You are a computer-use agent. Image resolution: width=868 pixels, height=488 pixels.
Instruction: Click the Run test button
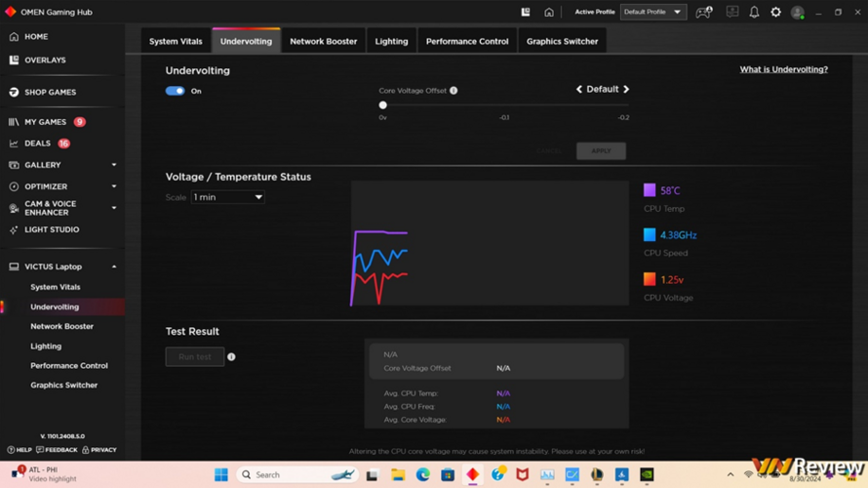(x=195, y=356)
